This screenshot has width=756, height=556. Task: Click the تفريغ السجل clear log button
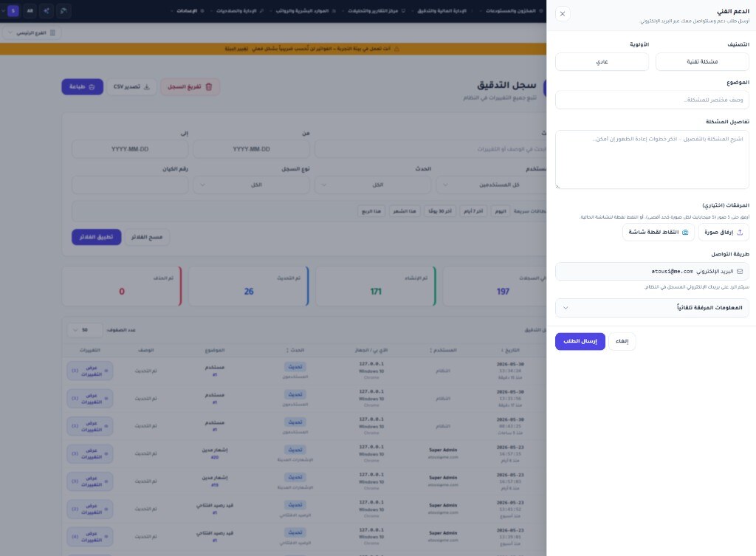[190, 87]
